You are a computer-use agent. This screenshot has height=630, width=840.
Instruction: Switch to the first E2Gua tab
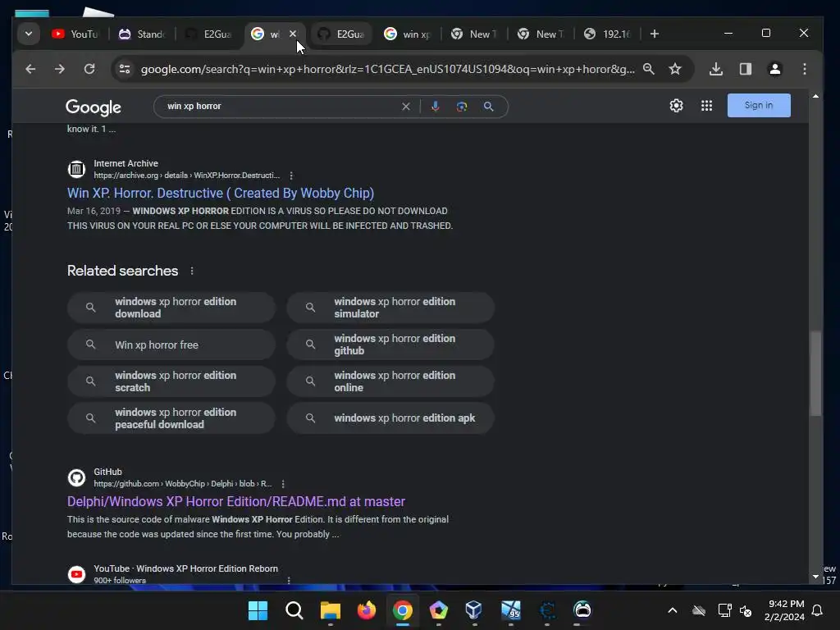(209, 34)
